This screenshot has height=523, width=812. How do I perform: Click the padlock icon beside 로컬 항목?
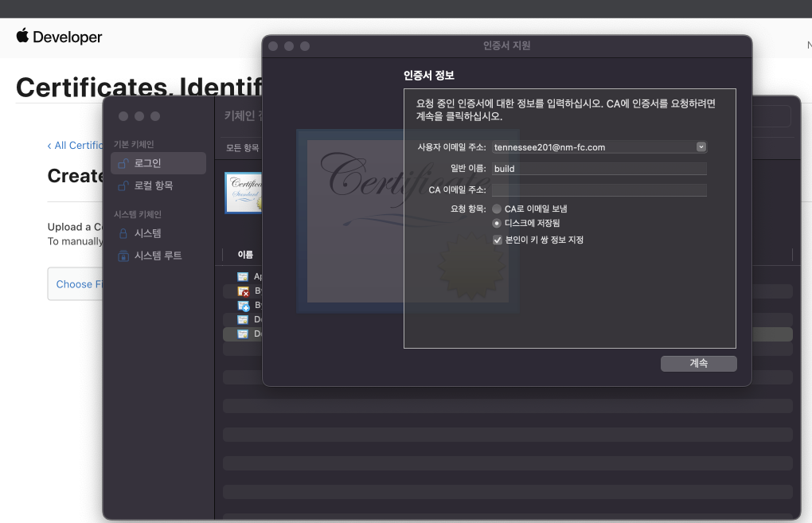123,185
